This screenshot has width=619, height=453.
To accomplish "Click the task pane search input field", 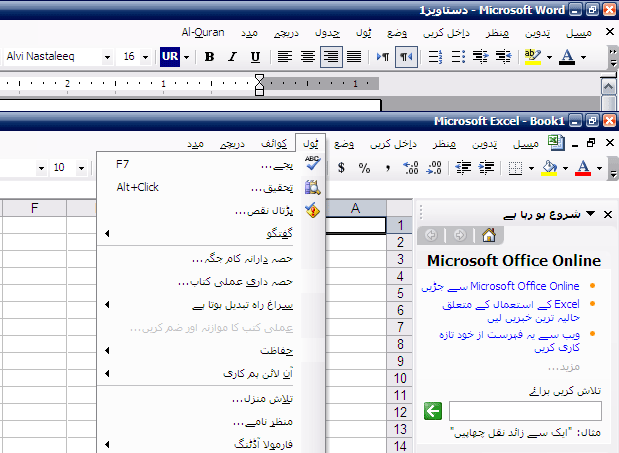I will (x=525, y=410).
